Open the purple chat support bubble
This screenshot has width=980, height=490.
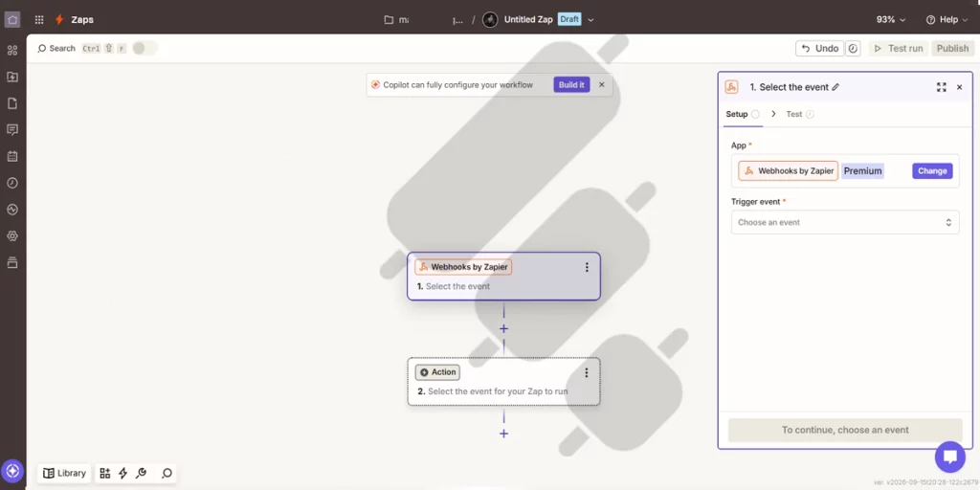pyautogui.click(x=950, y=457)
